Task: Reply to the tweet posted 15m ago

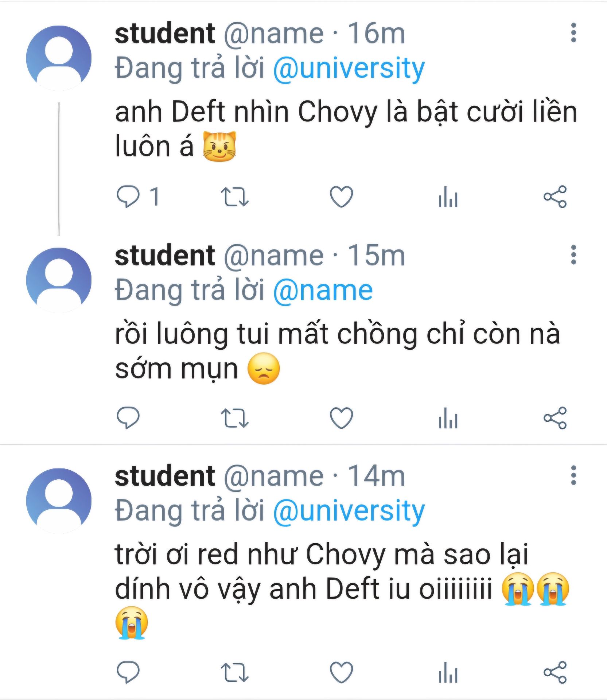Action: point(128,417)
